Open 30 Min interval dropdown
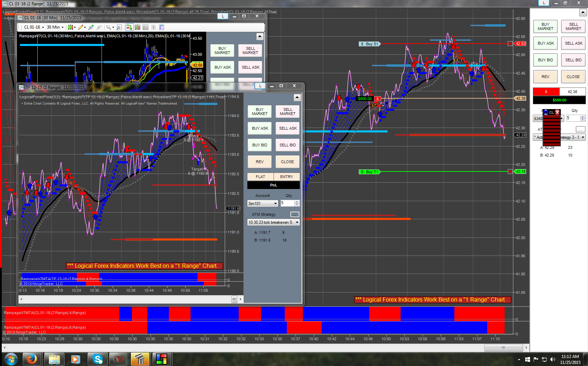This screenshot has width=588, height=366. click(x=55, y=27)
